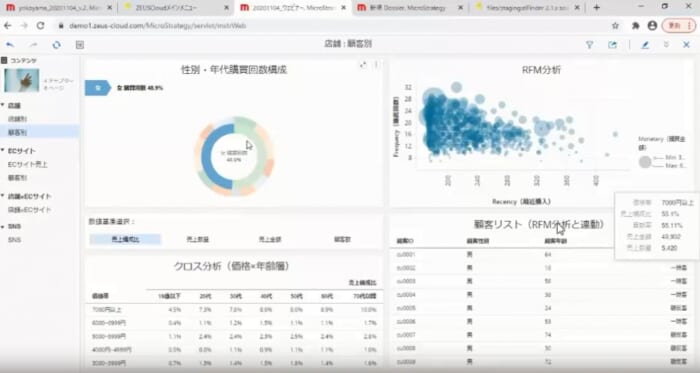Image resolution: width=700 pixels, height=373 pixels.
Task: Click the share export icon
Action: pyautogui.click(x=612, y=45)
